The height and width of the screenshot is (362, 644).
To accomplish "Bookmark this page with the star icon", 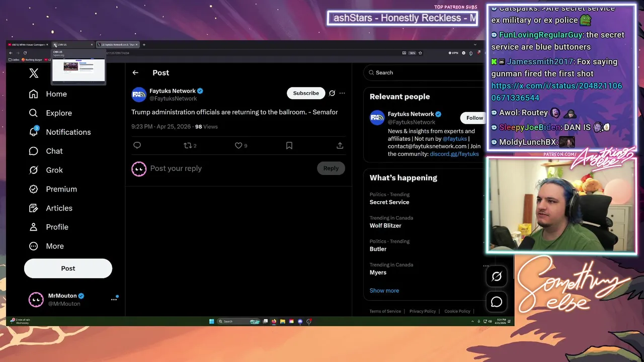I will point(420,53).
